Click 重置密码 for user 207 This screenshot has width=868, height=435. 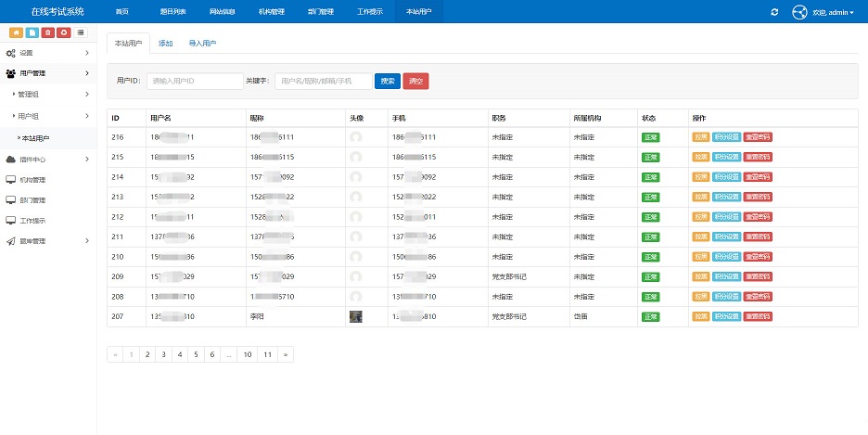coord(758,316)
